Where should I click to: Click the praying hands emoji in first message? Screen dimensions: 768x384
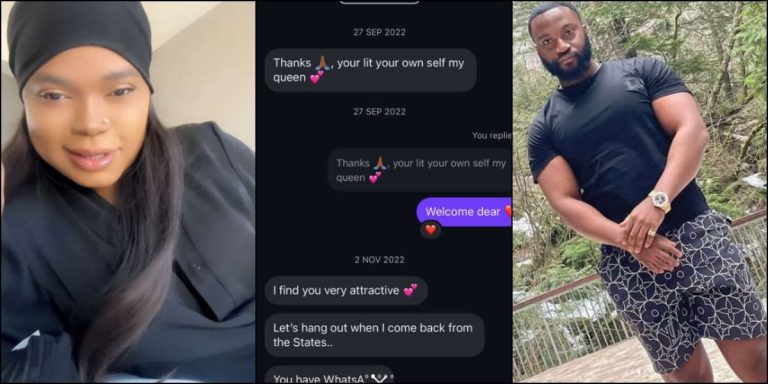pyautogui.click(x=322, y=63)
